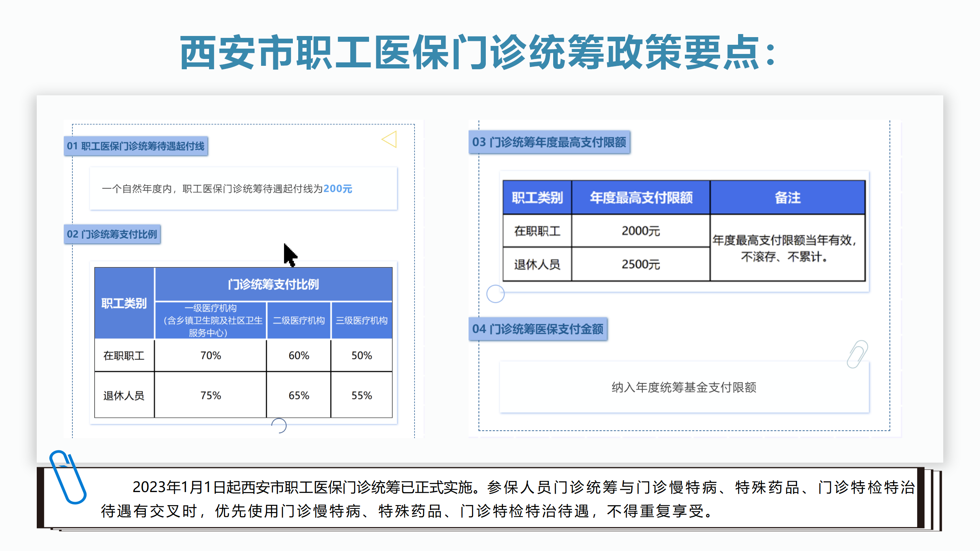The height and width of the screenshot is (551, 980).
Task: Click the 备注 column header
Action: point(787,198)
